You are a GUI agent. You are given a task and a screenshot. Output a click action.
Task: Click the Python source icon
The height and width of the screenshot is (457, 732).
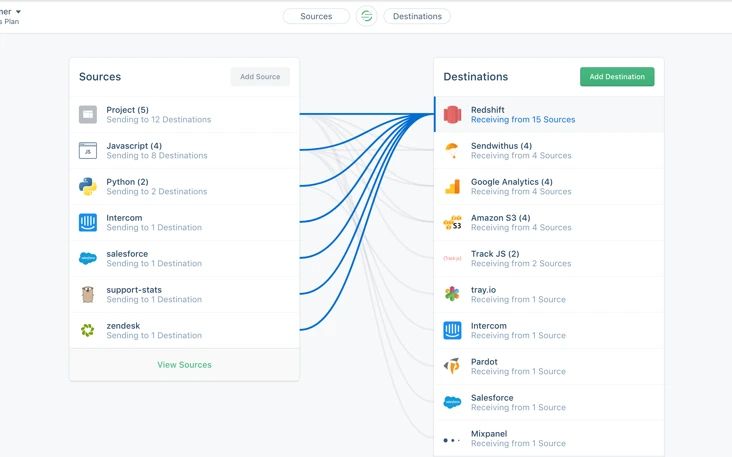click(88, 186)
